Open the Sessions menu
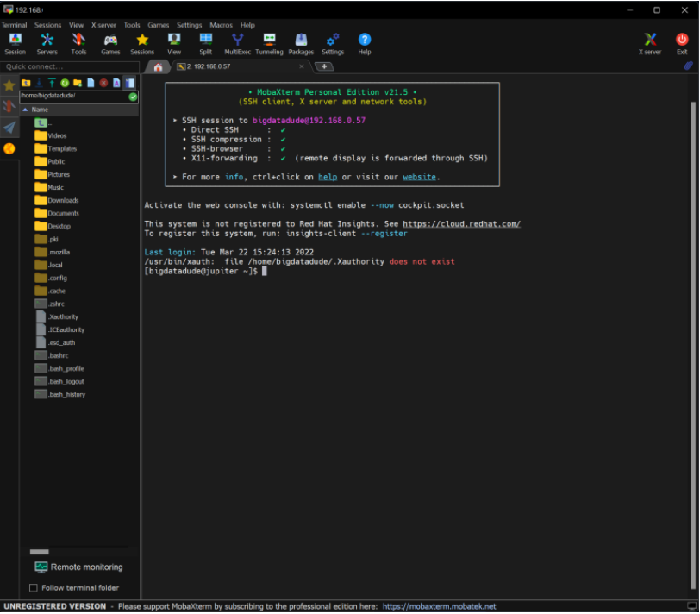Viewport: 700px width, 614px height. coord(47,25)
